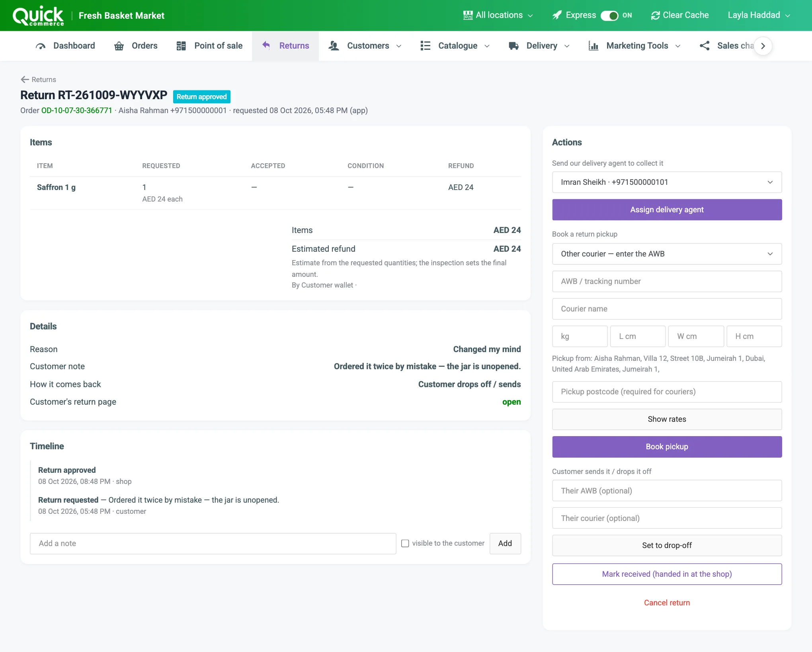Click the Customers person icon
This screenshot has height=652, width=812.
[334, 46]
